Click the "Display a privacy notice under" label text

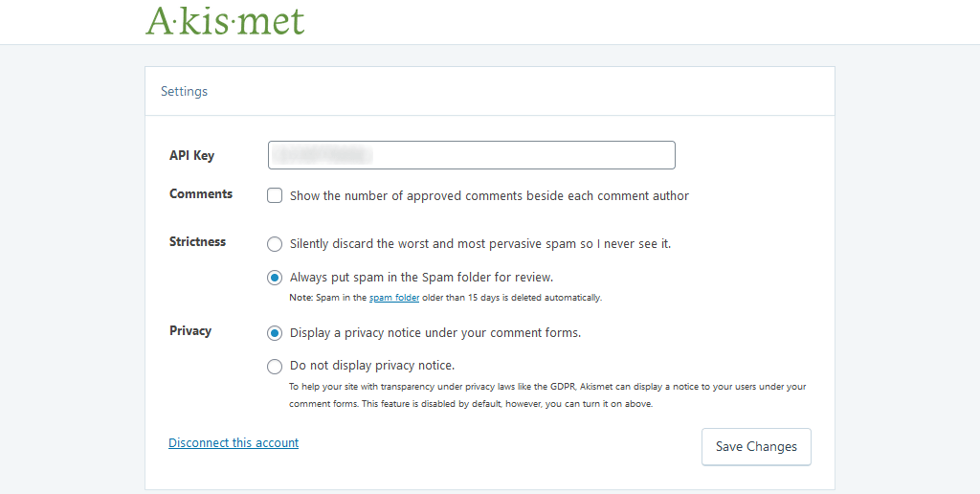point(435,333)
